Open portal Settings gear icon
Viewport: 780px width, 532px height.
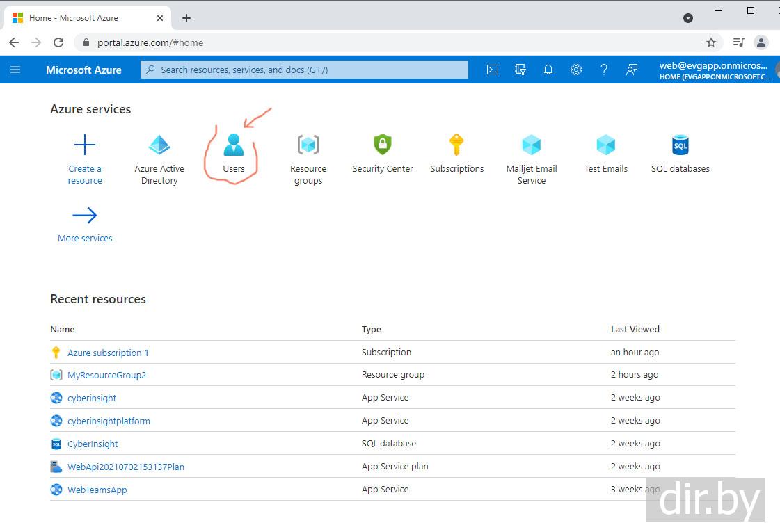[576, 70]
